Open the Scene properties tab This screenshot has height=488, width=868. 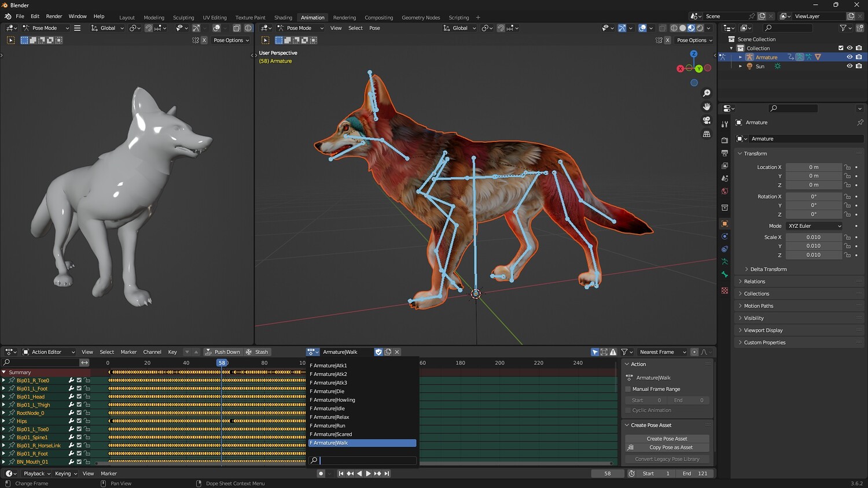pos(724,179)
